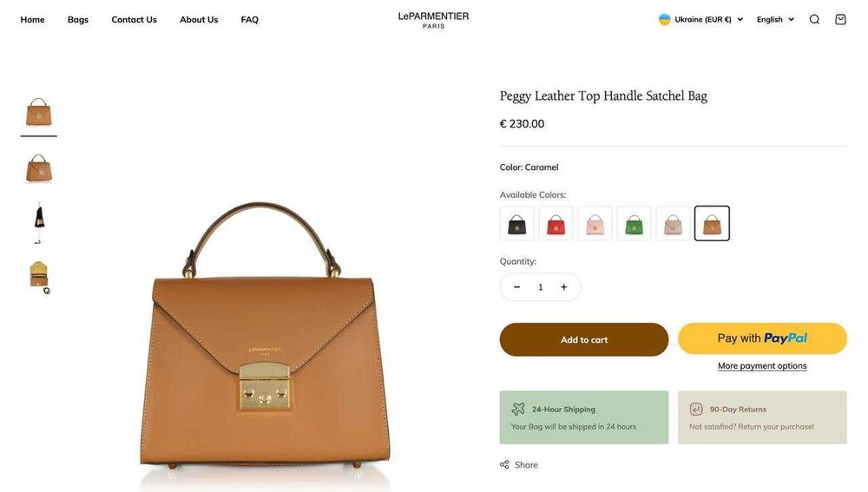Screen dimensions: 868x492
Task: Expand the English language dropdown
Action: click(775, 19)
